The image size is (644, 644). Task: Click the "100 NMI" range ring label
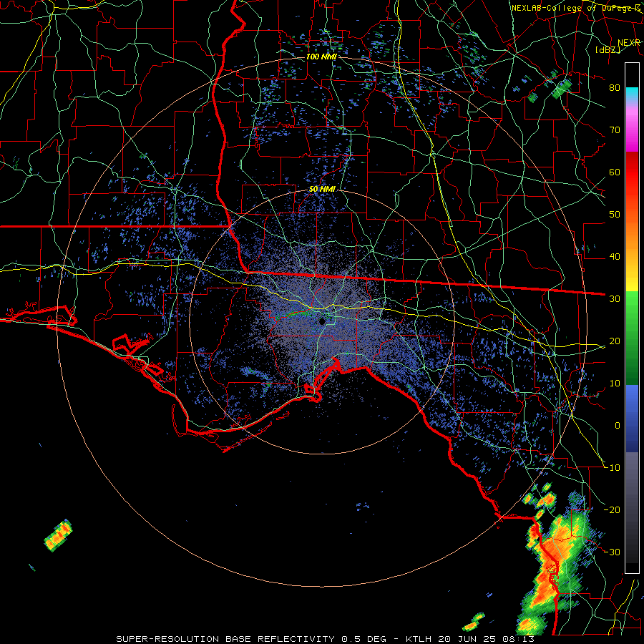pyautogui.click(x=321, y=57)
